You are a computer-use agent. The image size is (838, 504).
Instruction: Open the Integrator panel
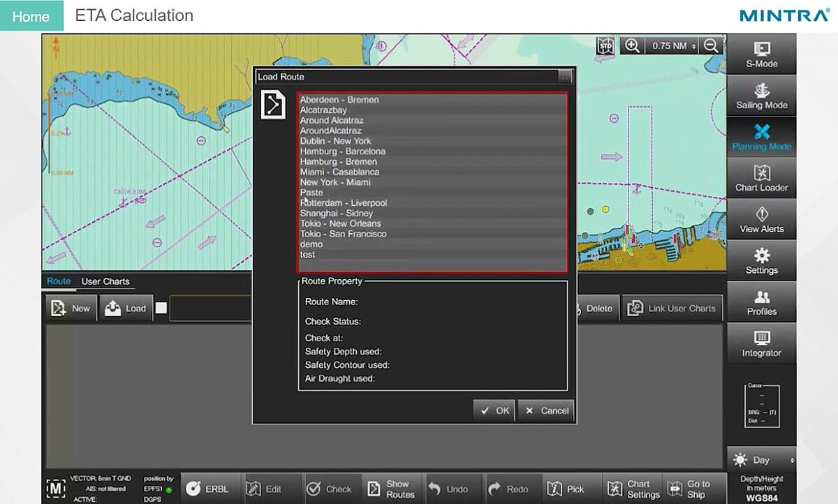coord(761,343)
